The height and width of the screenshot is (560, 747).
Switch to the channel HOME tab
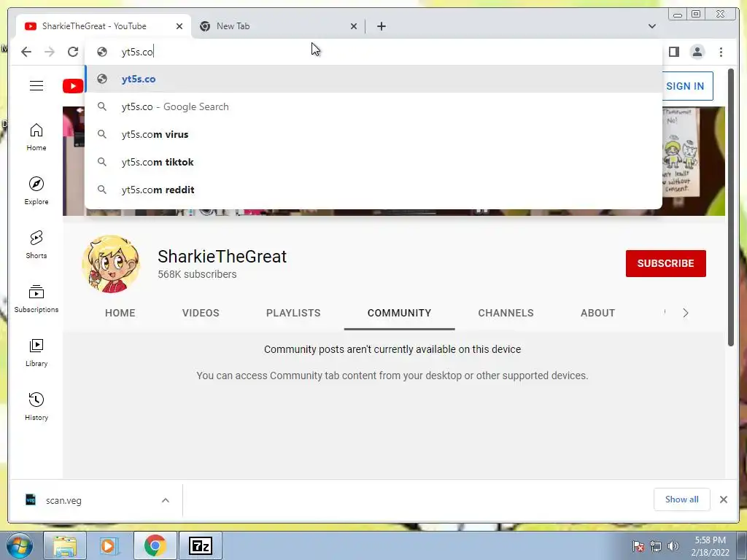(x=120, y=313)
